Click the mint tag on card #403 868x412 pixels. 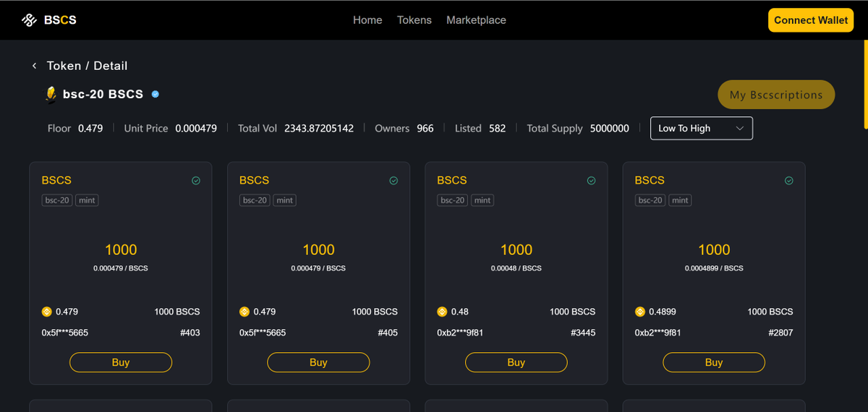87,200
